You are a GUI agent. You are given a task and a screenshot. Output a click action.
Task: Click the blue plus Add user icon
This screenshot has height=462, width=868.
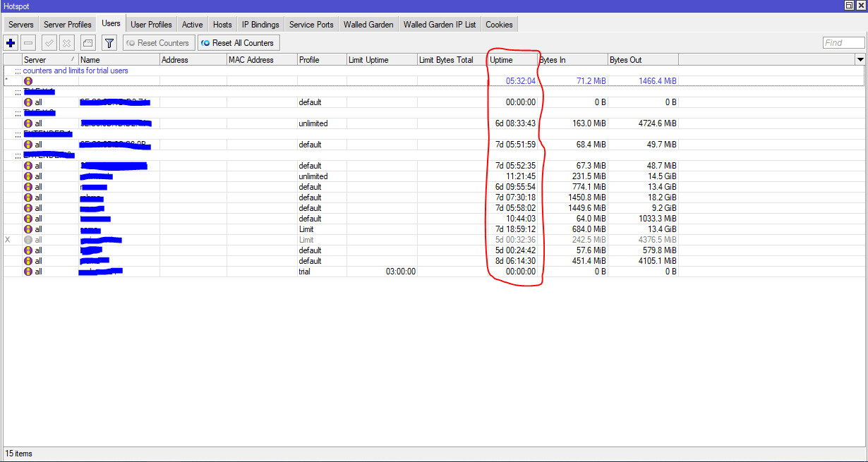coord(11,43)
